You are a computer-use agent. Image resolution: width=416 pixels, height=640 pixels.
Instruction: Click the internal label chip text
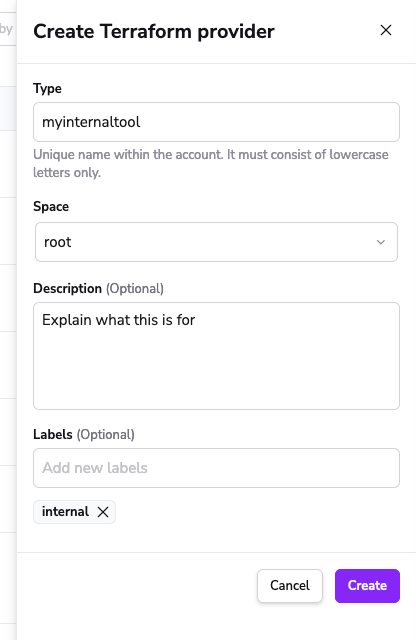coord(65,511)
